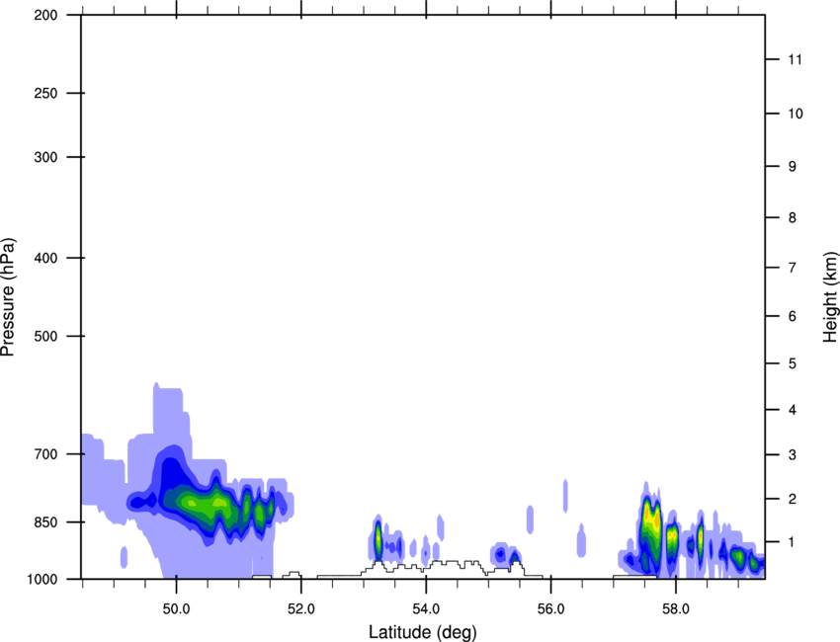Click the Height (km) axis title
The height and width of the screenshot is (642, 840).
point(830,296)
